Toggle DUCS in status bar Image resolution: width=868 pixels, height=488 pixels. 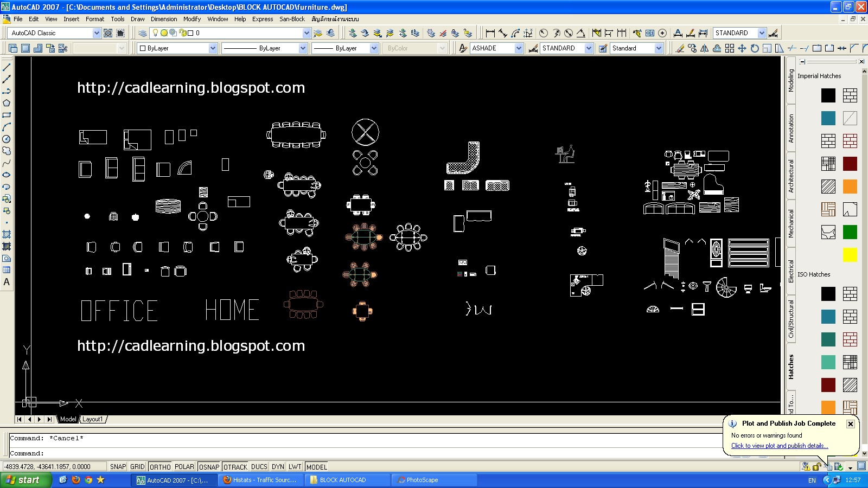click(259, 467)
